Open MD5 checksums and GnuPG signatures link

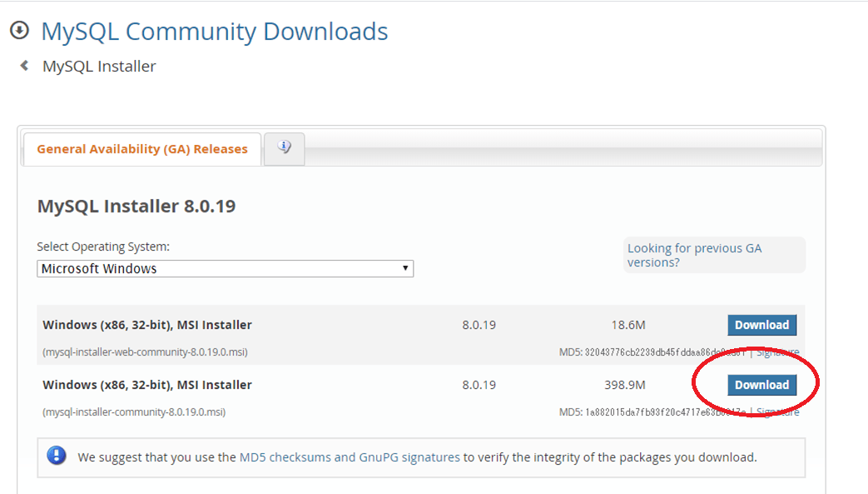[350, 457]
